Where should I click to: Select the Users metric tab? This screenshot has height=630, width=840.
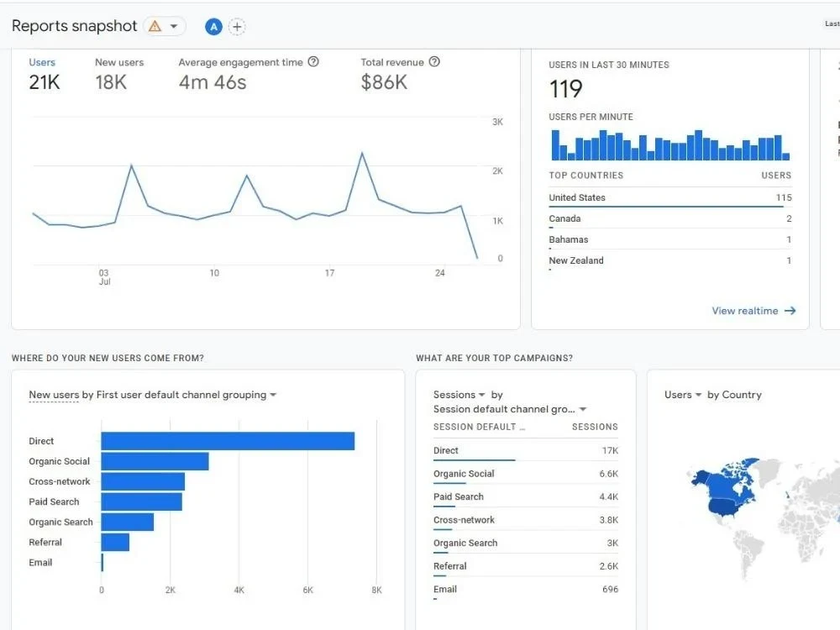(x=43, y=61)
